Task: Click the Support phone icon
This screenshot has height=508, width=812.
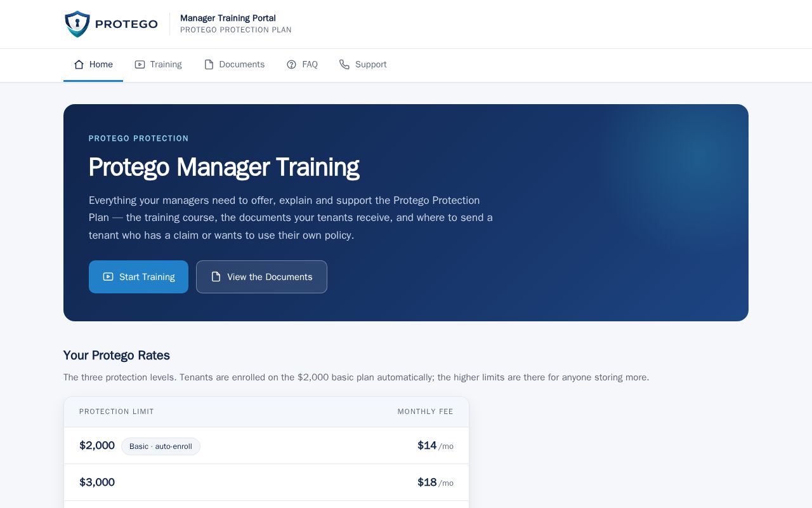Action: pyautogui.click(x=344, y=65)
